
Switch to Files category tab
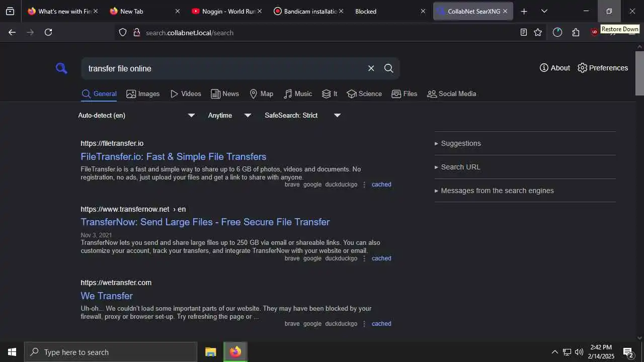tap(405, 94)
